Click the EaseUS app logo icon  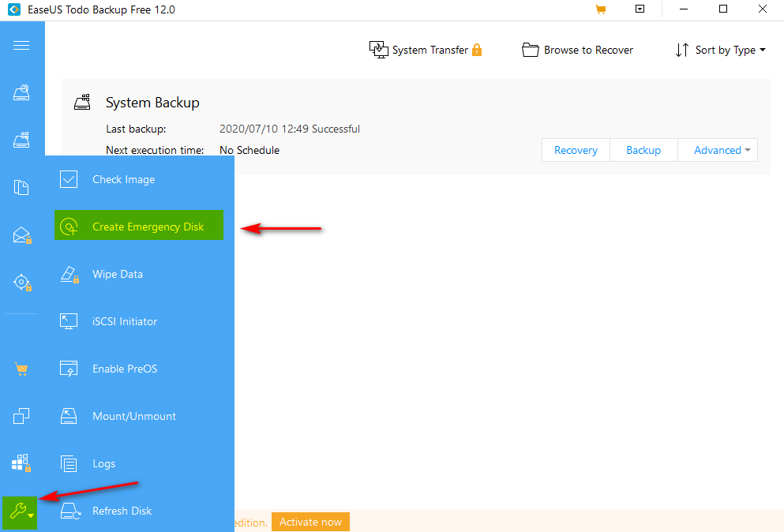point(14,9)
